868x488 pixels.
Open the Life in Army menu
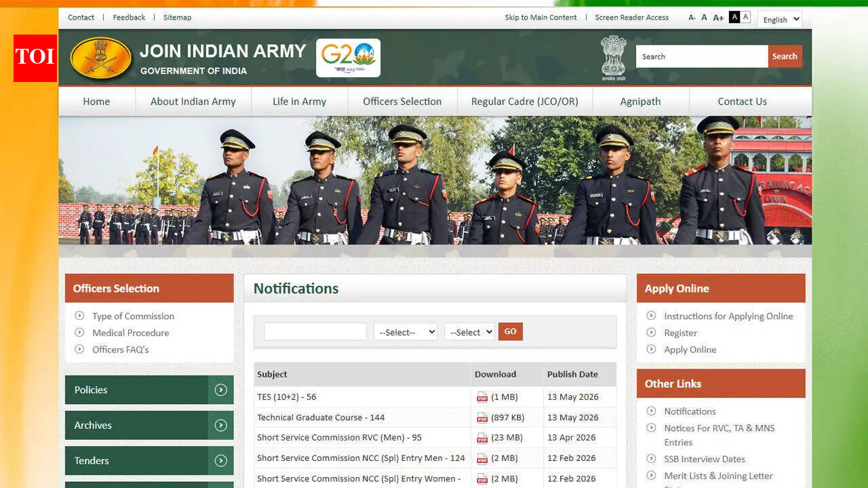click(299, 102)
